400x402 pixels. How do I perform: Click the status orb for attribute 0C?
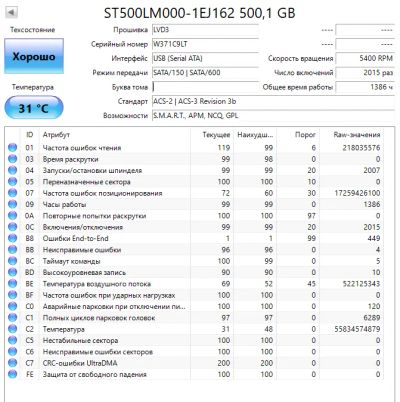pyautogui.click(x=12, y=227)
